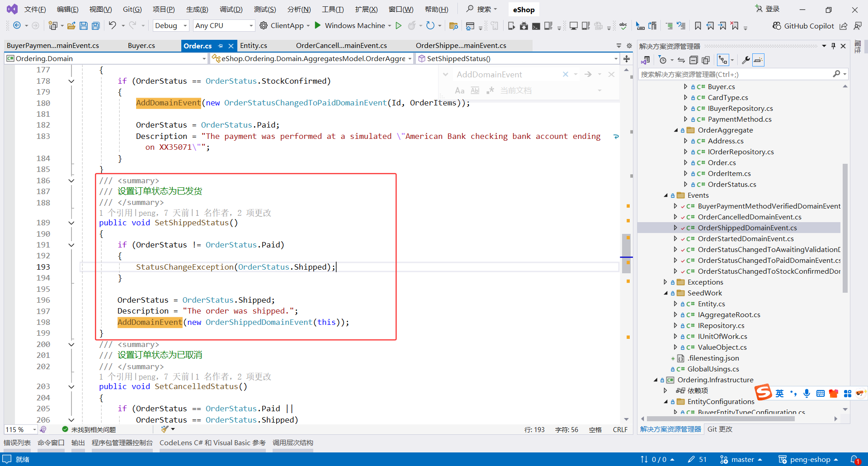The height and width of the screenshot is (466, 868).
Task: Switch to the Entity.cs editor tab
Action: coord(254,46)
